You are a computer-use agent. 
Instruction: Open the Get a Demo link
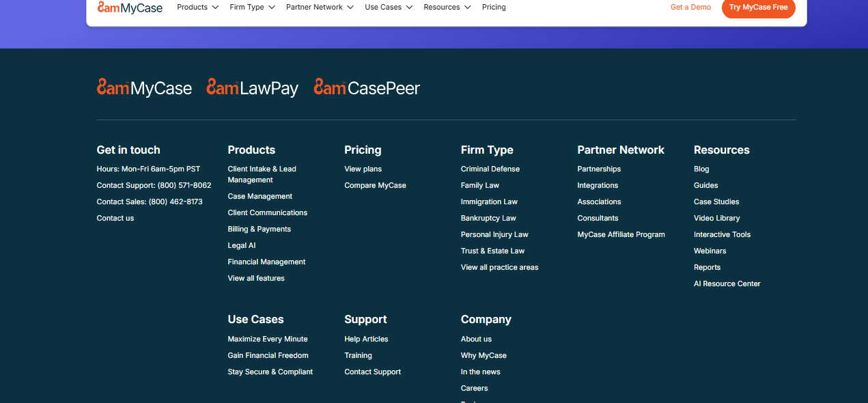[690, 7]
